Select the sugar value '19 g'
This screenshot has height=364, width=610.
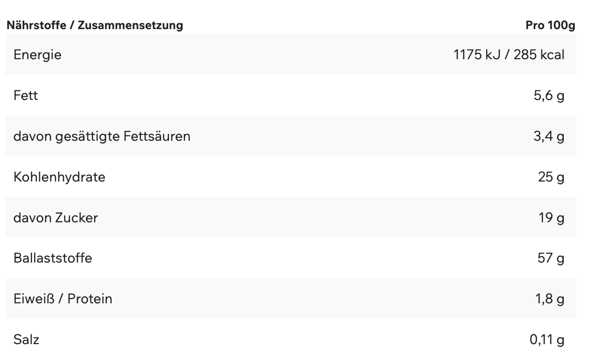(551, 217)
